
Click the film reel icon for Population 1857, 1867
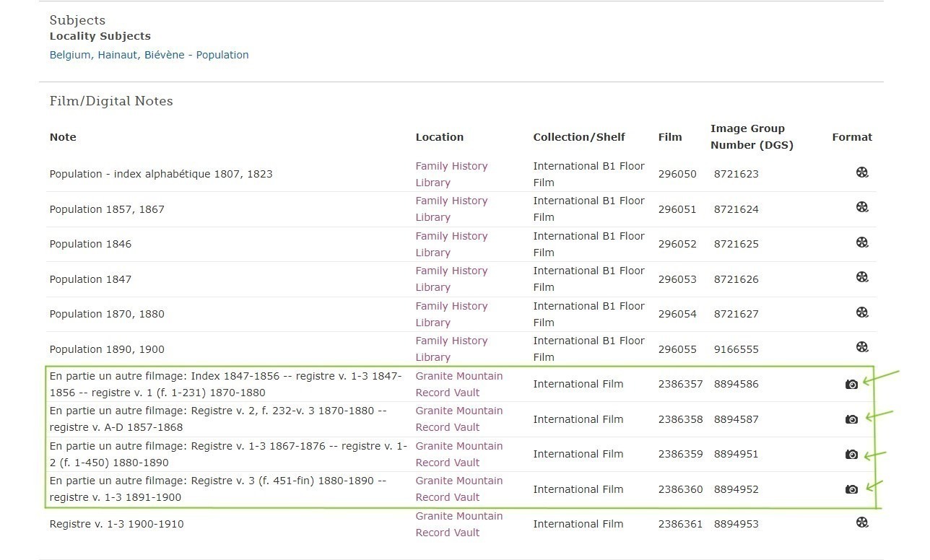pyautogui.click(x=862, y=207)
